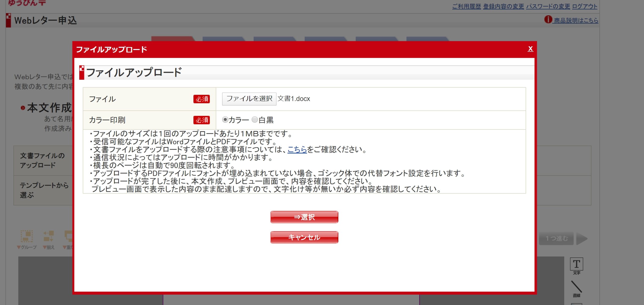Click the red ⇒選択 button
The image size is (644, 305).
click(304, 217)
